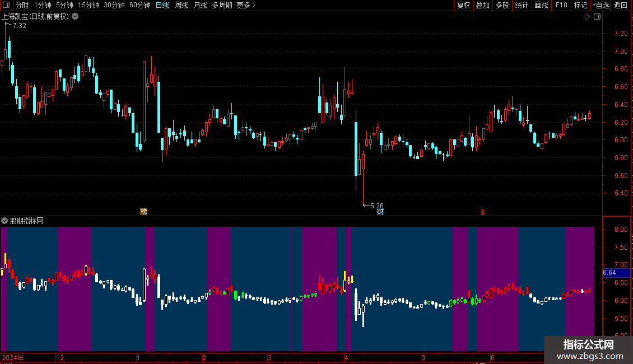633x364 pixels.
Task: Click the 榜 marker on chart
Action: [143, 212]
